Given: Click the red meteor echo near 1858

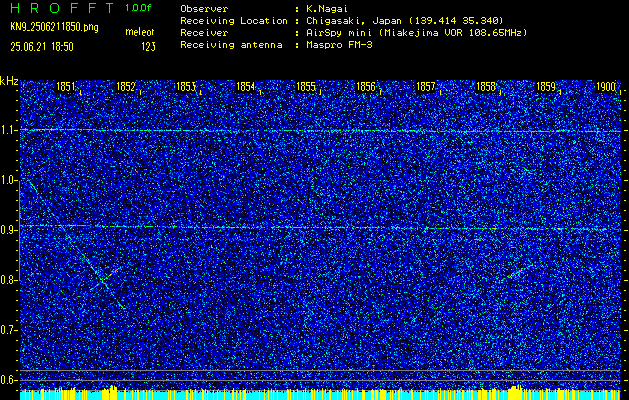Looking at the screenshot, I should 516,273.
